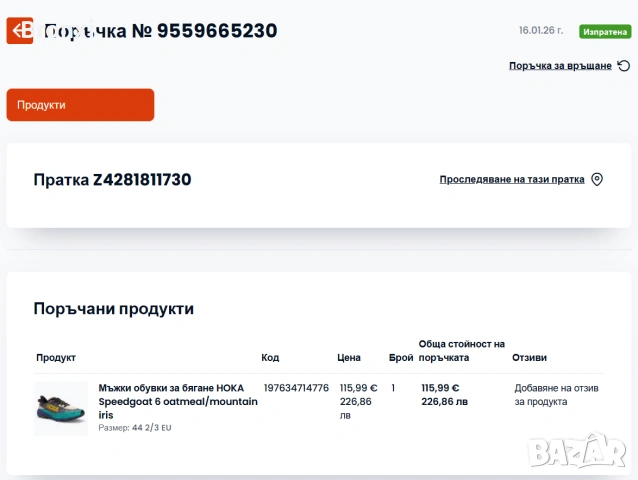Click the product code 197634714776
638x480 pixels.
(x=296, y=388)
